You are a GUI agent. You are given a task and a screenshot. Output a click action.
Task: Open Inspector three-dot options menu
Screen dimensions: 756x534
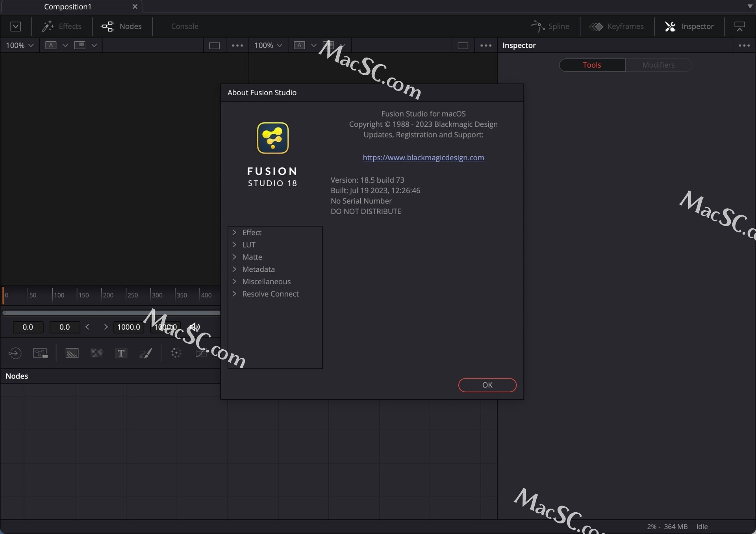(744, 46)
